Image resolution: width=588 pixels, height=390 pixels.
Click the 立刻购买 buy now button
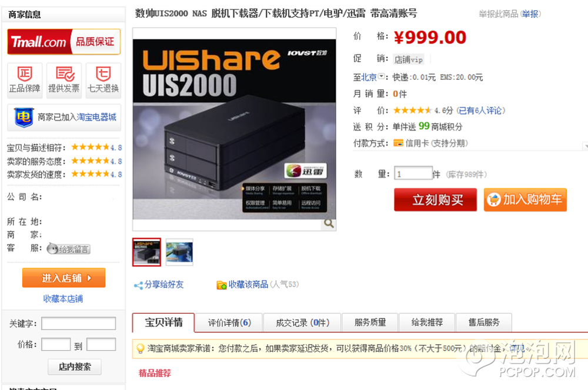[x=435, y=200]
